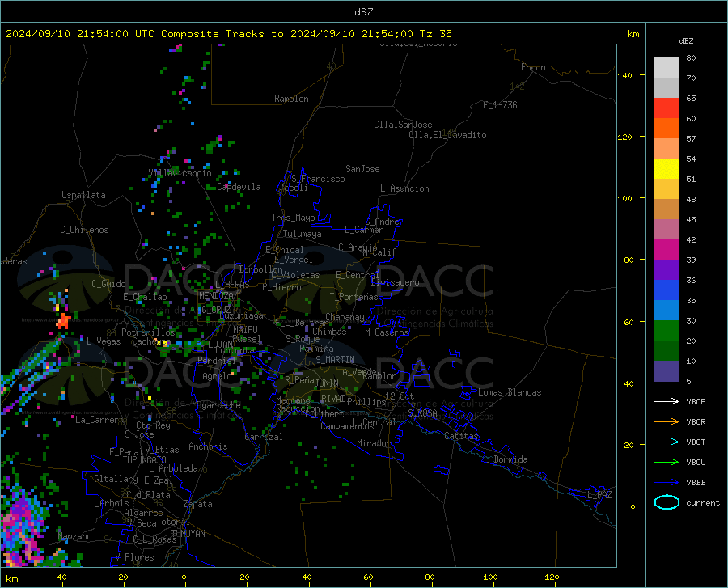Pick the yellow swatch between 54 and 51 dBZ
Screen dimensions: 728x588
667,169
